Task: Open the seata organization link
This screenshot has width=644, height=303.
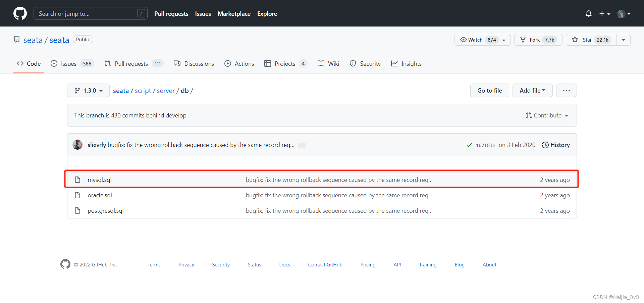Action: (33, 40)
